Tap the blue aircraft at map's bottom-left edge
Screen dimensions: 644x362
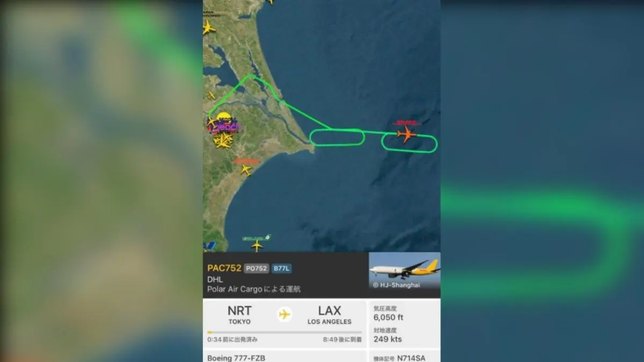click(x=208, y=246)
